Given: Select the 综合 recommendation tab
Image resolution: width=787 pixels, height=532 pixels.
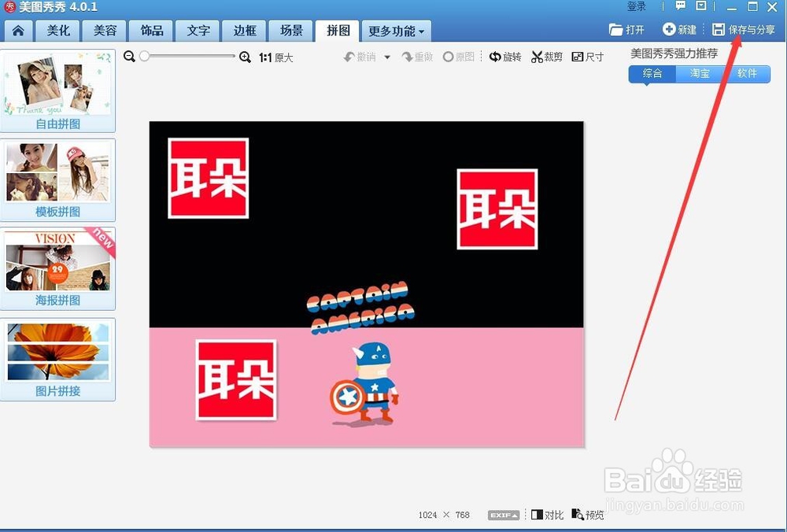Looking at the screenshot, I should [x=652, y=74].
